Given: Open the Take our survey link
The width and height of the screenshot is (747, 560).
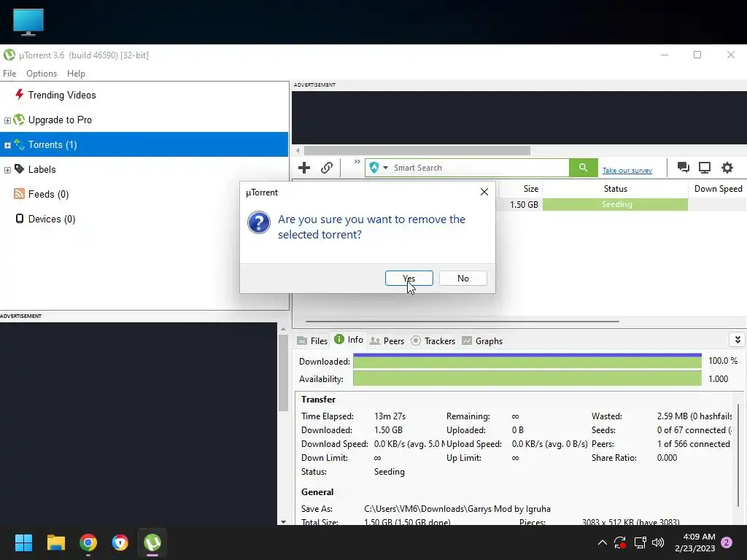Looking at the screenshot, I should pos(627,170).
